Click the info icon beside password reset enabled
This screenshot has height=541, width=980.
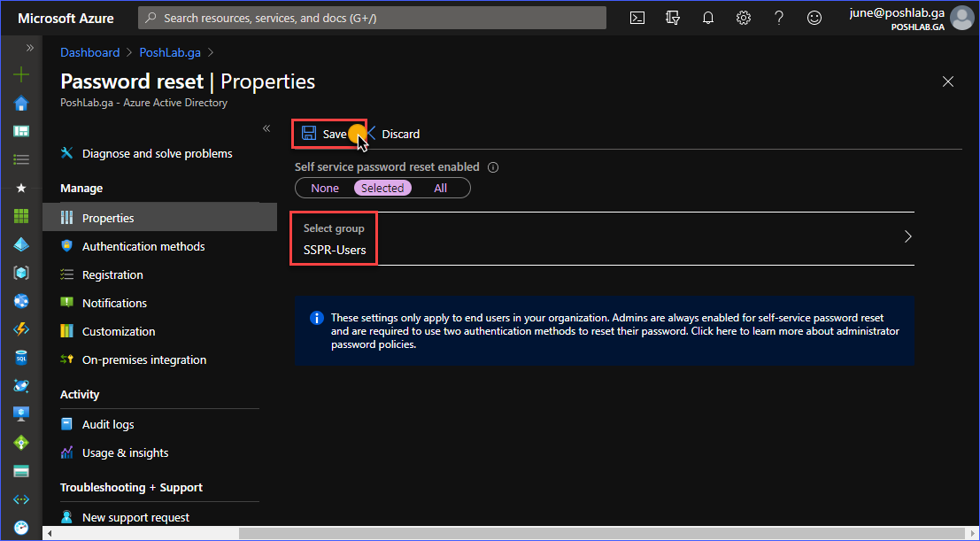492,167
